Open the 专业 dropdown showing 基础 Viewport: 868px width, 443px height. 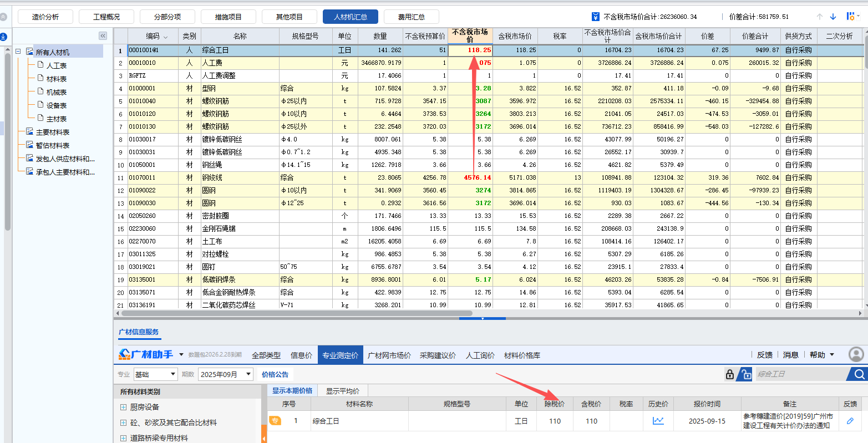coord(155,374)
